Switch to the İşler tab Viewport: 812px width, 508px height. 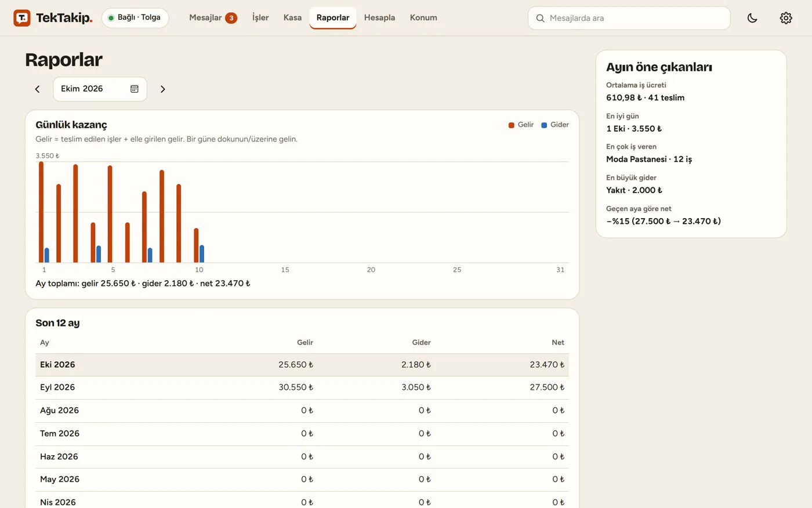tap(260, 17)
